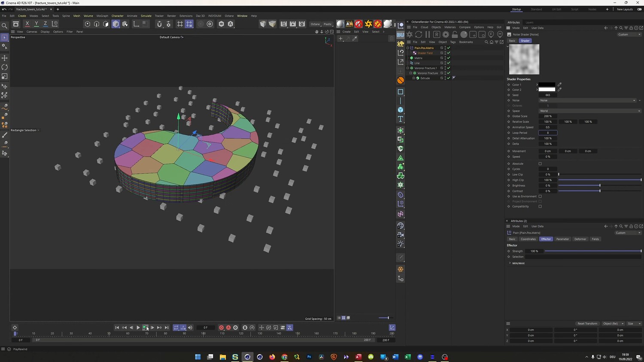Open the search magnifier in left toolbar
644x362 pixels.
[5, 26]
